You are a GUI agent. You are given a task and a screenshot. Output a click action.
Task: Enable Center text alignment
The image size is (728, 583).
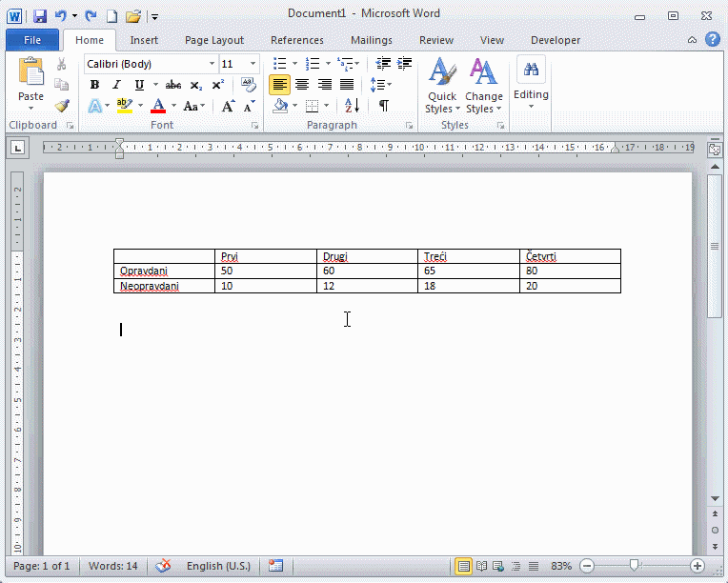(x=302, y=85)
